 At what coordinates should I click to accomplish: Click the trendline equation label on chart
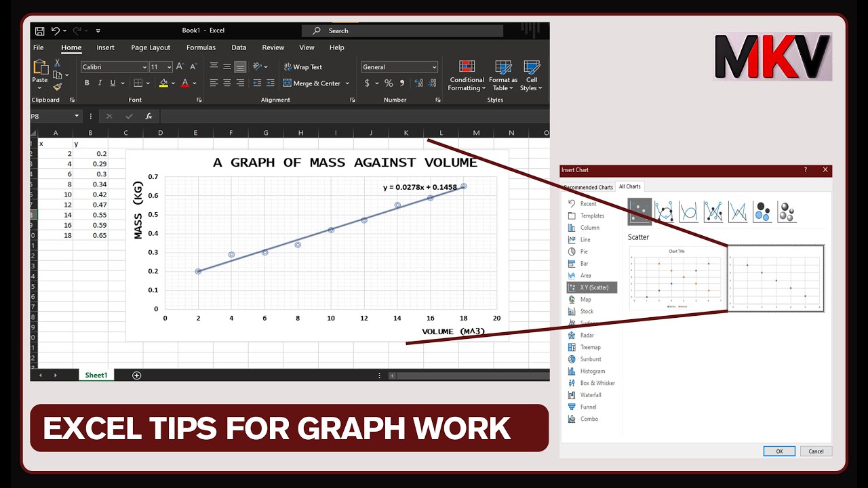[x=419, y=187]
